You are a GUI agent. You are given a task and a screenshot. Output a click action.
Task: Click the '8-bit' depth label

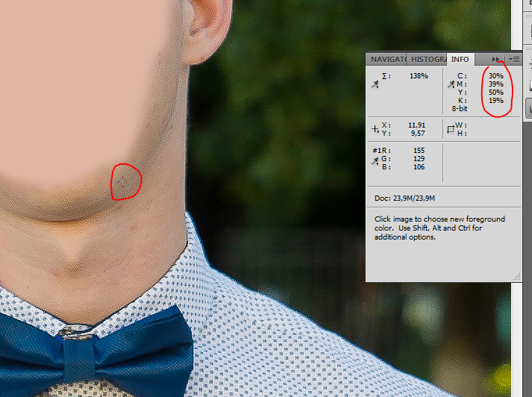tap(460, 109)
